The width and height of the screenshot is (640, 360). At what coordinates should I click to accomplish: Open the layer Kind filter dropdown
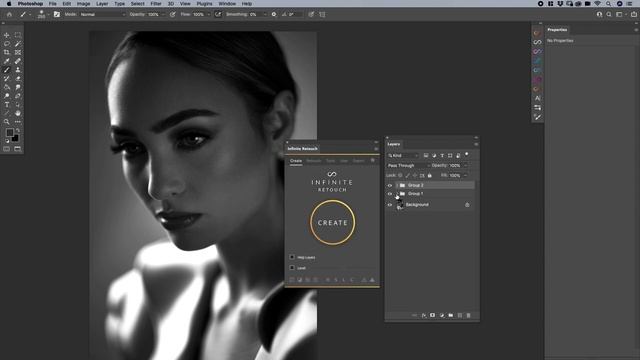tap(403, 156)
